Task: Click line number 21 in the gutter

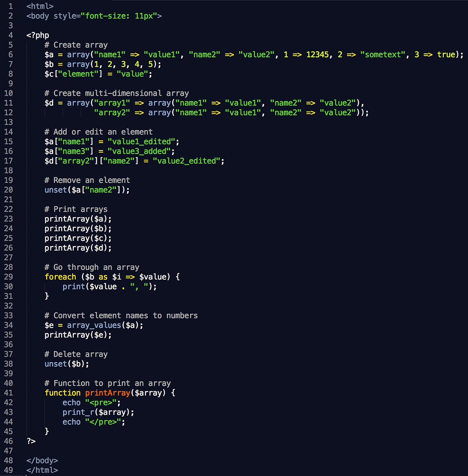Action: pyautogui.click(x=8, y=200)
